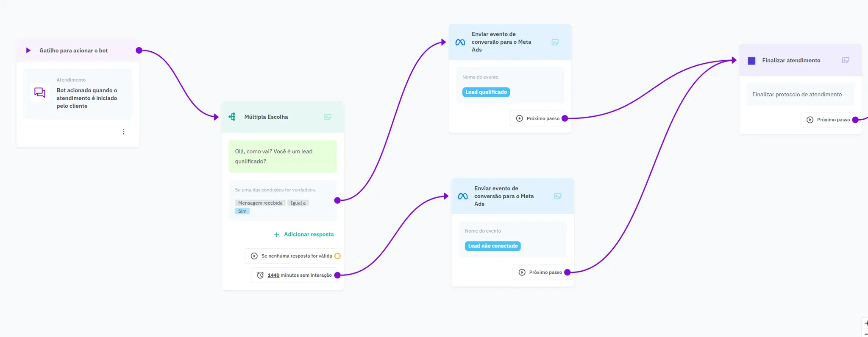Click note icon on upper Meta Ads node

pyautogui.click(x=555, y=42)
